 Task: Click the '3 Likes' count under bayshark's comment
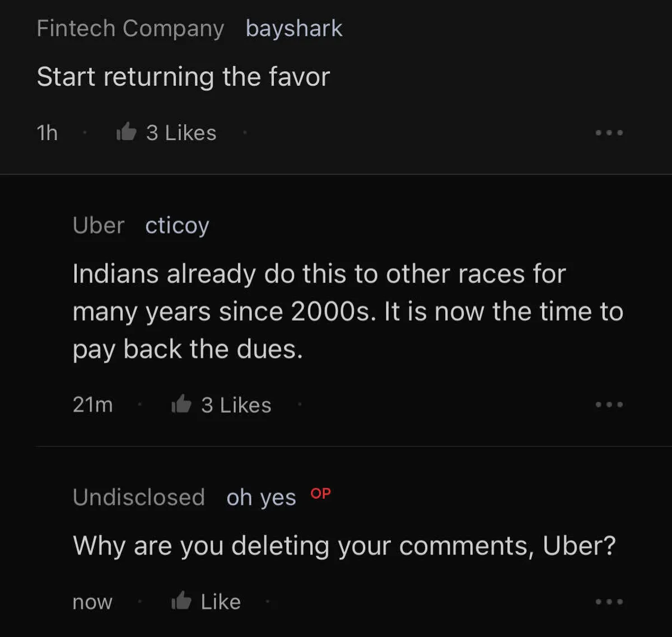(x=181, y=133)
